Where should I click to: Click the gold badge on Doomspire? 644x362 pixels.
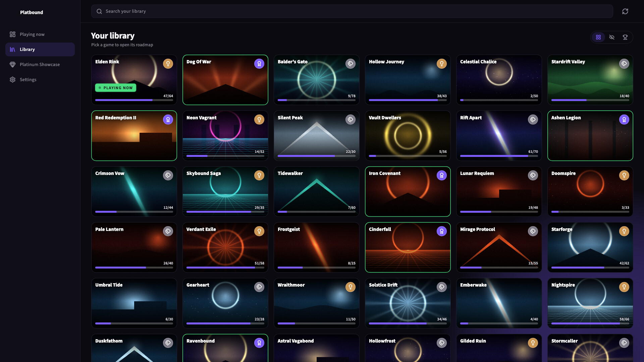pyautogui.click(x=624, y=175)
